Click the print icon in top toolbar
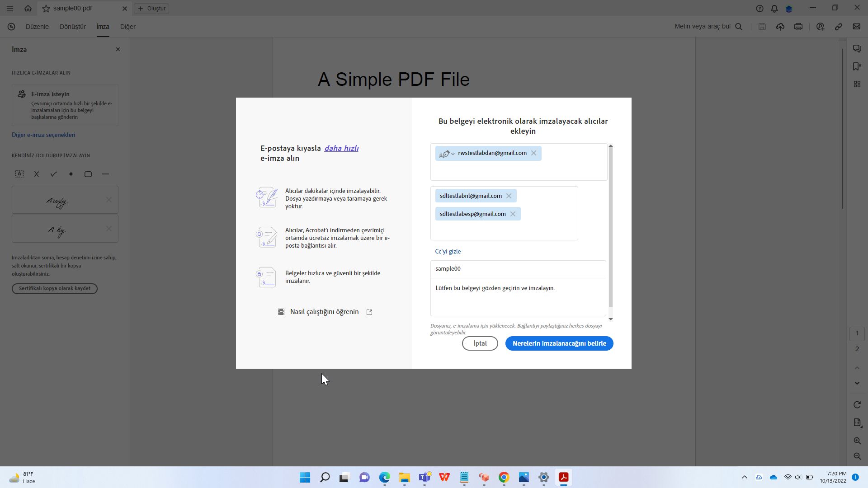Image resolution: width=868 pixels, height=488 pixels. [798, 27]
